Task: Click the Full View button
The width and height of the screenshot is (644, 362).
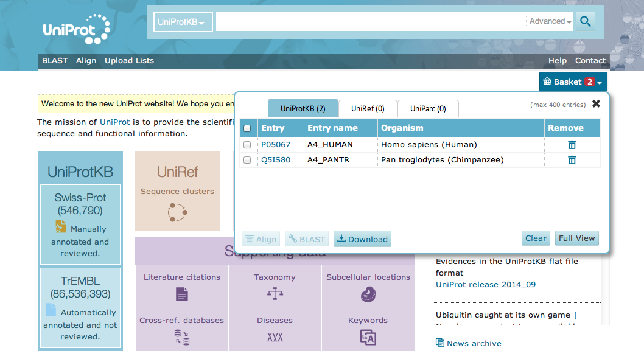Action: pyautogui.click(x=576, y=238)
